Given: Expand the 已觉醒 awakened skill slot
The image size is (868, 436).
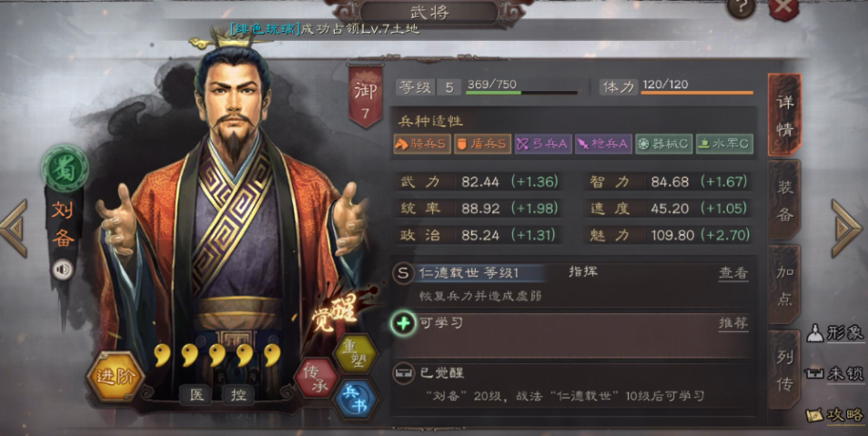Looking at the screenshot, I should tap(573, 385).
